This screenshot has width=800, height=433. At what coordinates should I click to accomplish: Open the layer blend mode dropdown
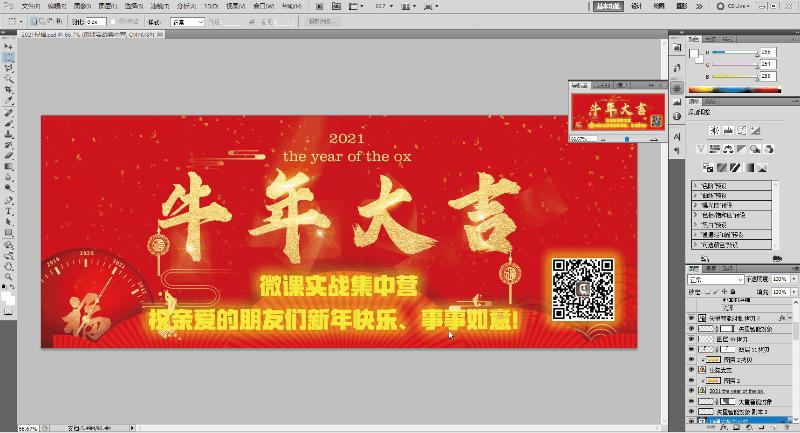coord(716,279)
